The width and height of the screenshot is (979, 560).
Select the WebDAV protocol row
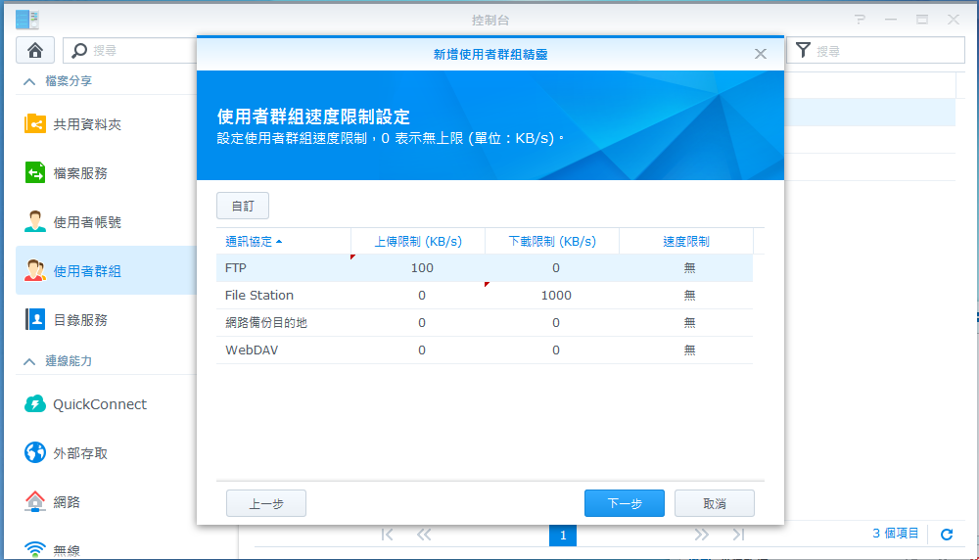tap(485, 350)
